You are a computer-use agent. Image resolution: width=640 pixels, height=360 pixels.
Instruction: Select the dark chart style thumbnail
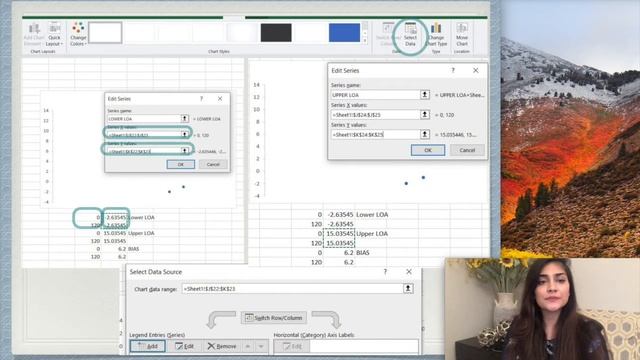coord(276,33)
